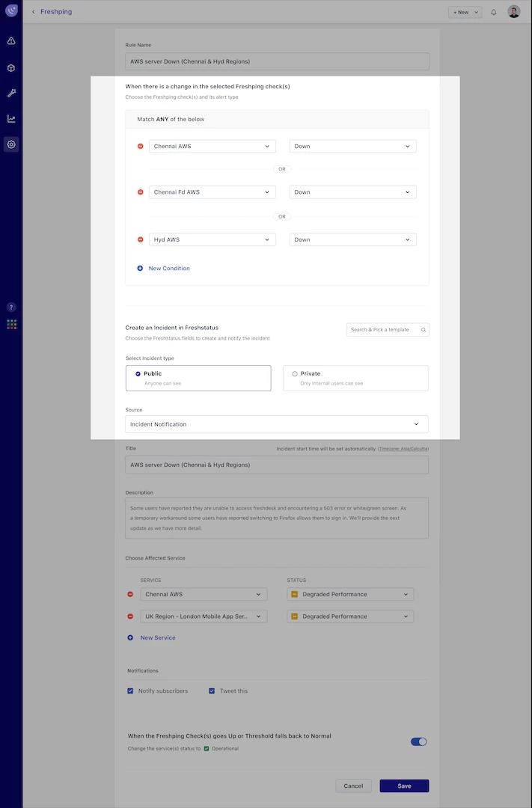
Task: Open Down alert dropdown for Chennai Fd AWS
Action: [353, 192]
